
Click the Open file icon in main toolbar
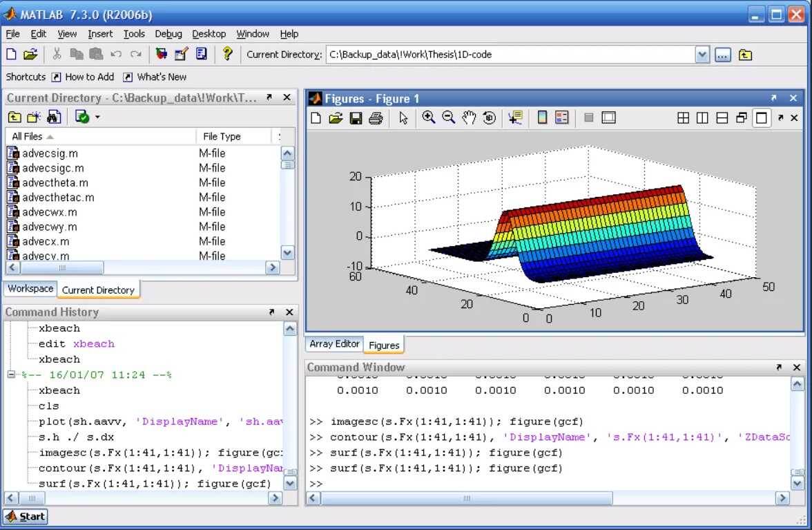point(30,54)
